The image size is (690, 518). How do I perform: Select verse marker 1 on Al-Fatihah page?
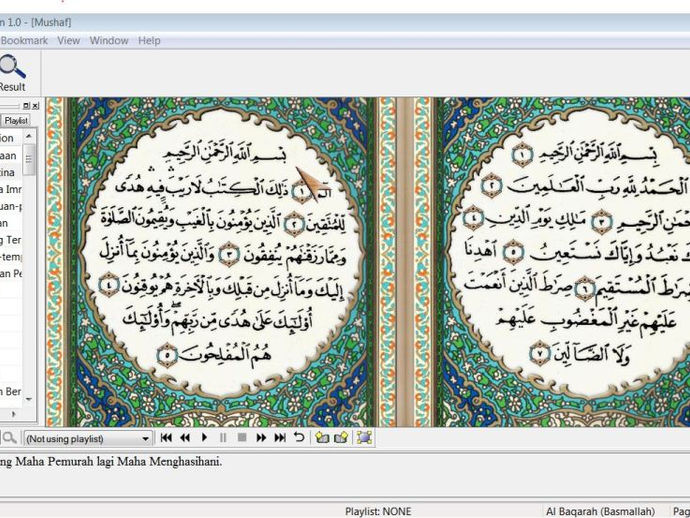tap(523, 155)
